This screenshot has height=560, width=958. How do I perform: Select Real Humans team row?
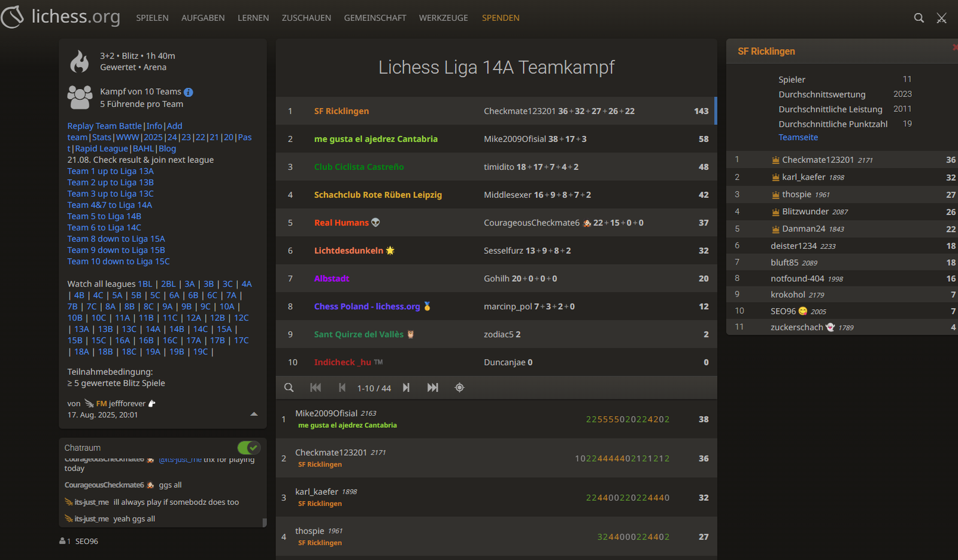(x=496, y=223)
